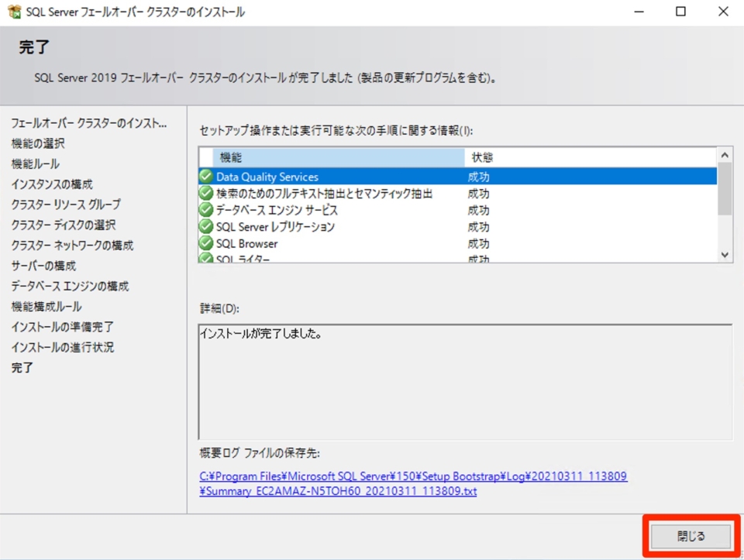Click the クラスター ディスクの選択 step
Screen dimensions: 744x560
click(x=64, y=225)
